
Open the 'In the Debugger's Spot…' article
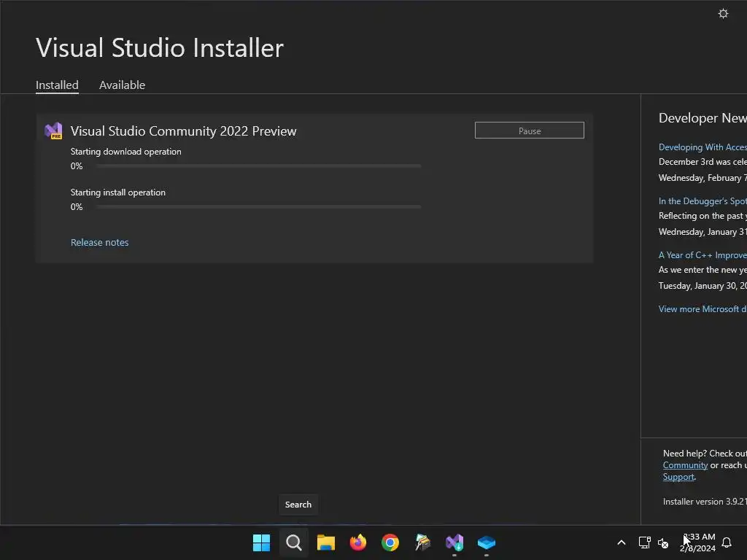703,201
